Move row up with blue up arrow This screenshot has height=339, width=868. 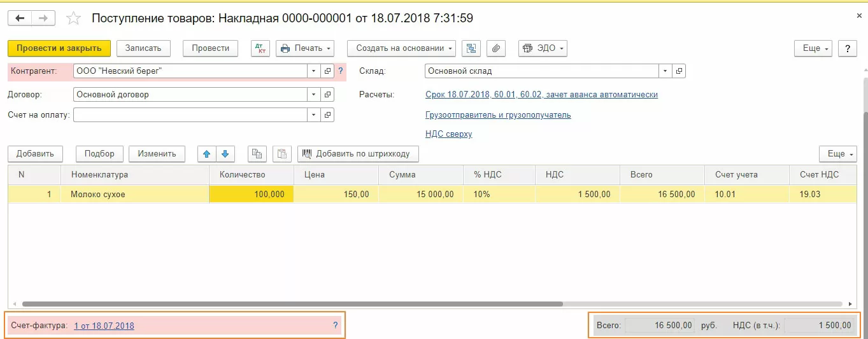coord(207,153)
